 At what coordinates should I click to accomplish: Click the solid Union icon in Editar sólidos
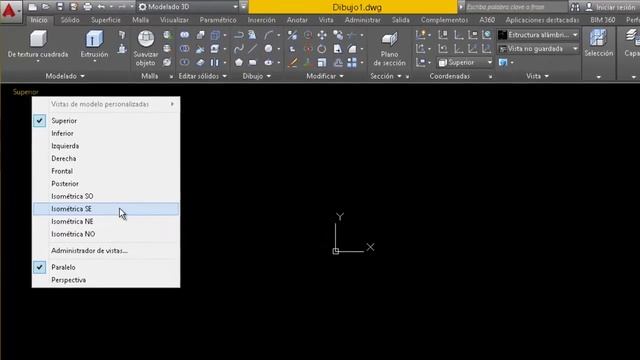(x=184, y=35)
